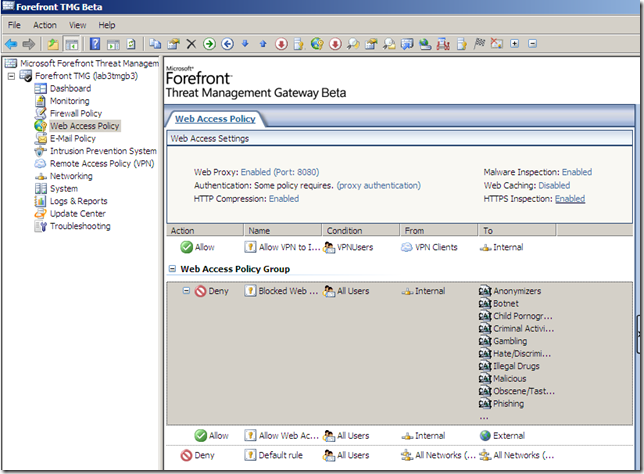Click the Condition column header

pos(361,230)
